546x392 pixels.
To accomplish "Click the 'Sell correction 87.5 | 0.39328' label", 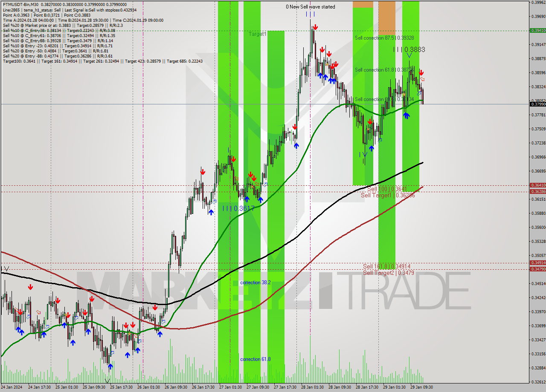I will (384, 38).
